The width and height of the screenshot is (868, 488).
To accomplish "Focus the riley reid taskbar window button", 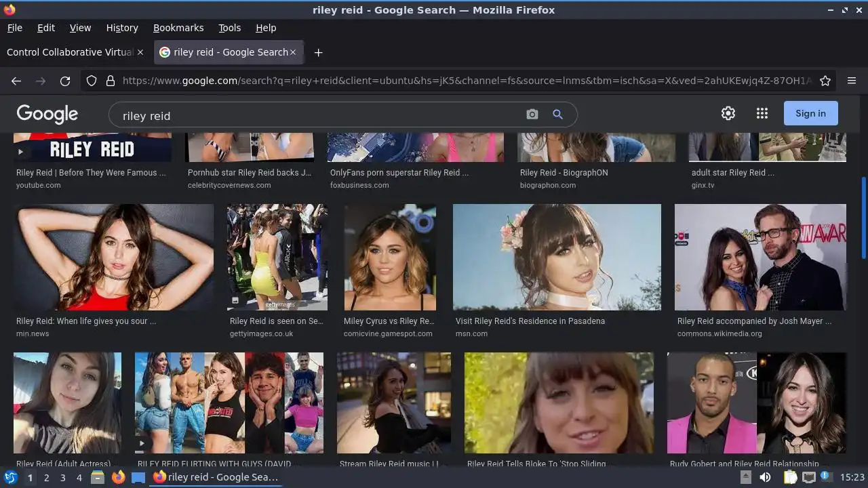I will (x=216, y=477).
